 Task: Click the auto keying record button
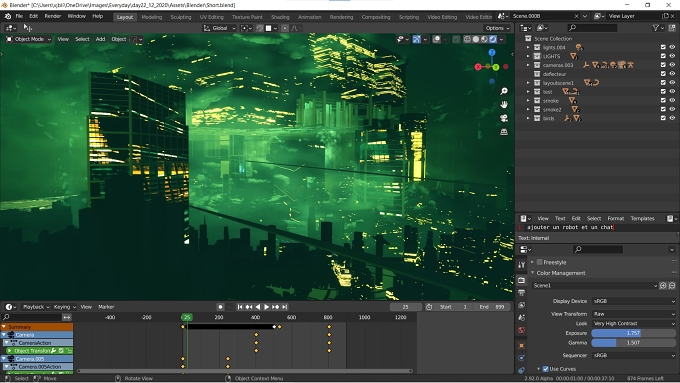(x=220, y=307)
